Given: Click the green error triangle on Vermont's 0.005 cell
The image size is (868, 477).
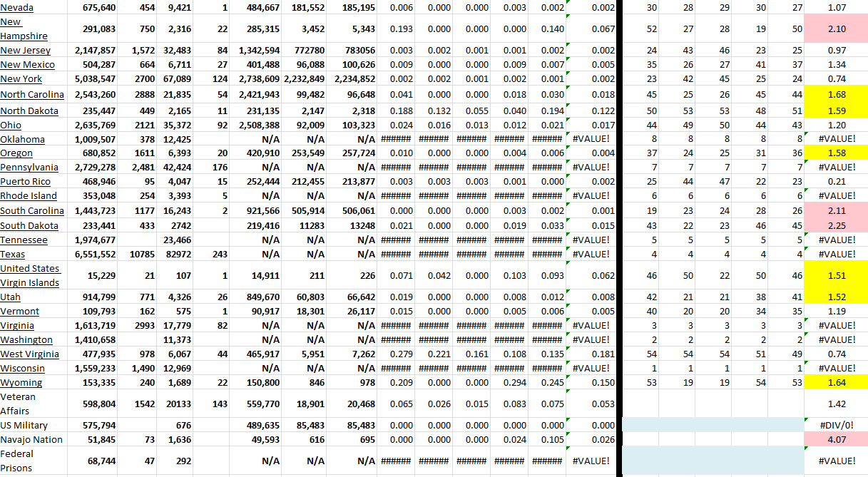Looking at the screenshot, I should [568, 307].
